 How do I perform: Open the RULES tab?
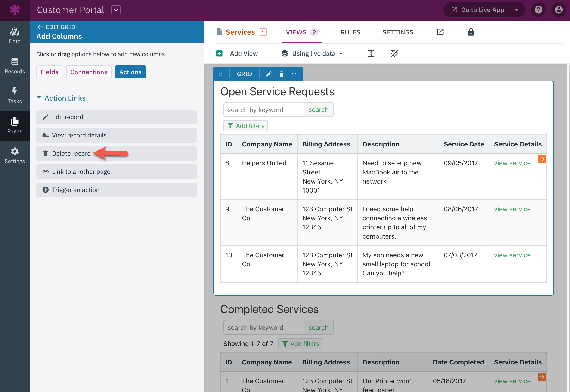[350, 32]
